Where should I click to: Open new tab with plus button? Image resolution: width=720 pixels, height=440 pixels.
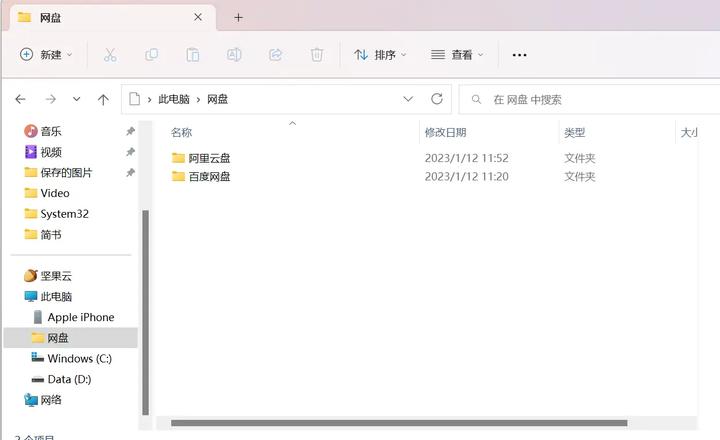pos(238,17)
